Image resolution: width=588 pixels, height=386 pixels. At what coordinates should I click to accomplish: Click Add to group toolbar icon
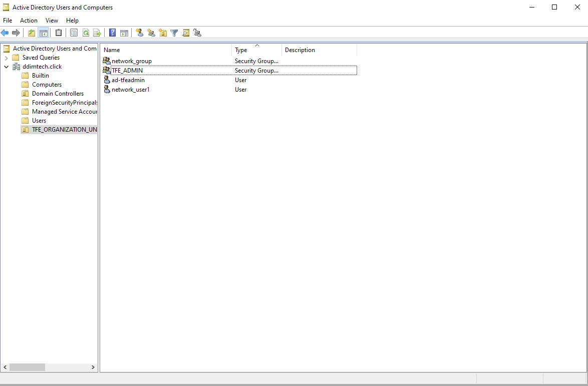click(198, 33)
